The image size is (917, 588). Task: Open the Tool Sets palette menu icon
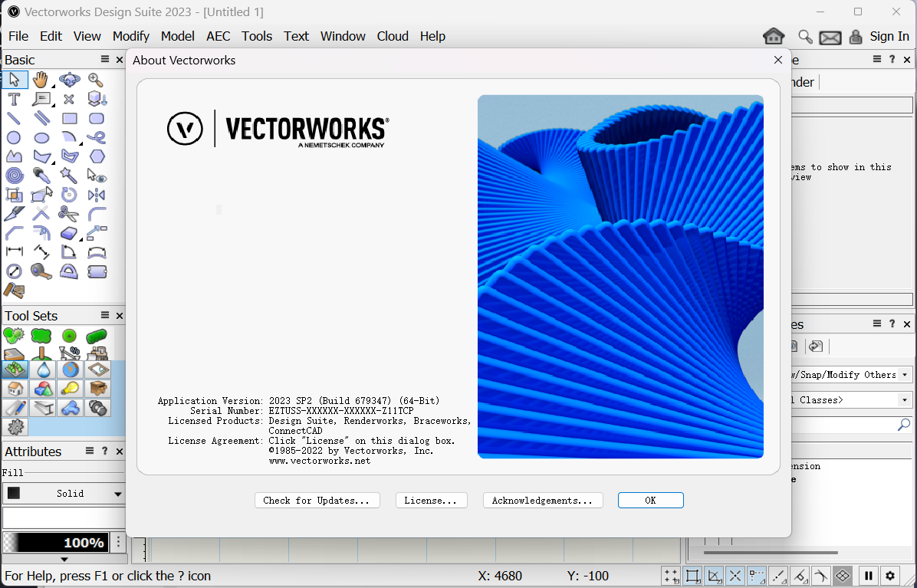[105, 315]
